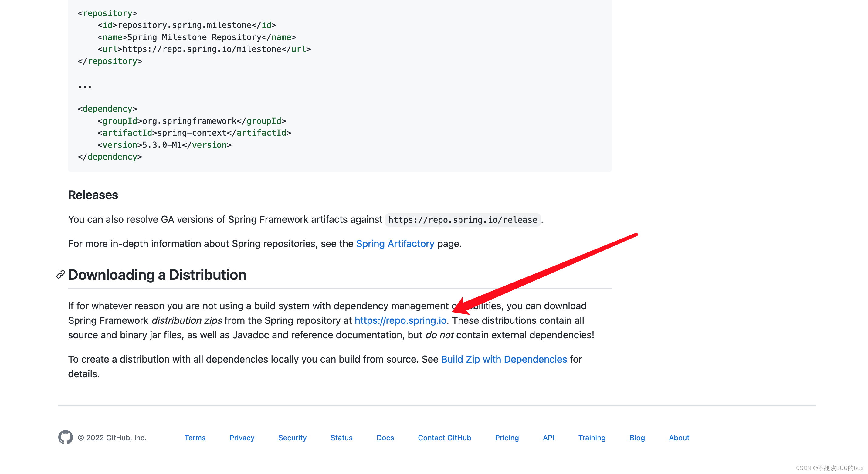The image size is (868, 474).
Task: Click the https://repo.spring.io/release inline code
Action: 463,220
